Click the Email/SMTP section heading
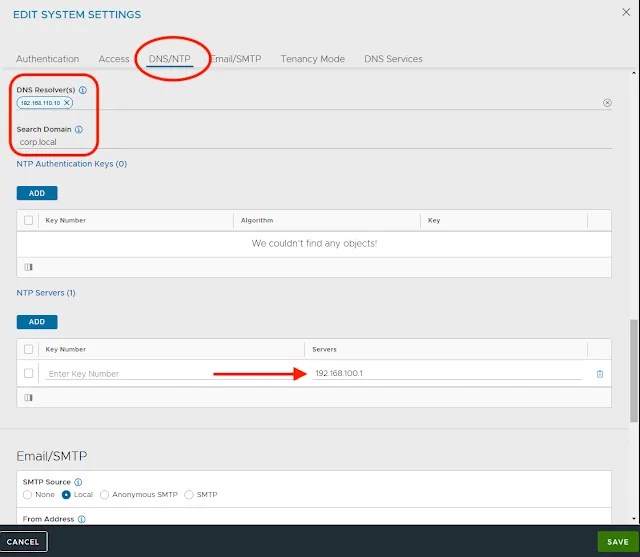640x557 pixels. [52, 456]
